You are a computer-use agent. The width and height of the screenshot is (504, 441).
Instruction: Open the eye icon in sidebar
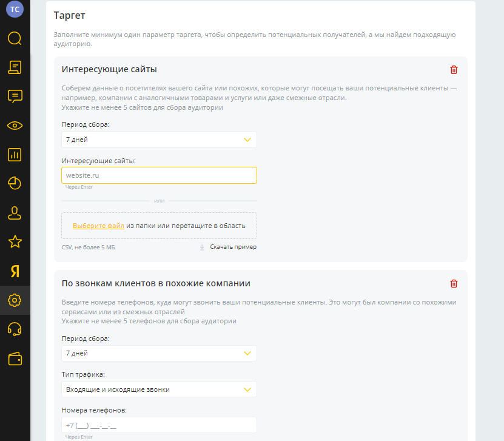tap(15, 126)
